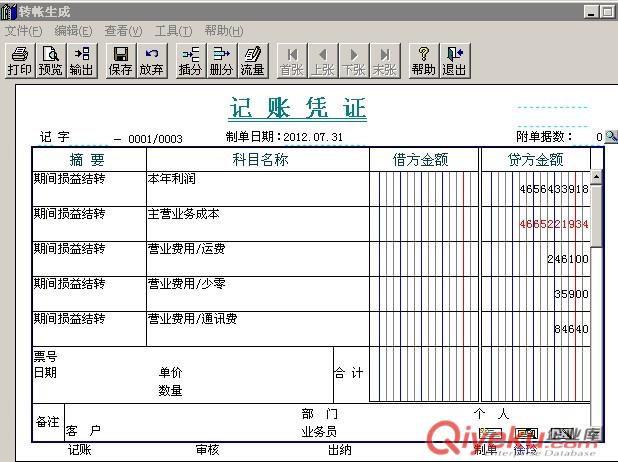
Task: Click the 打印 print toolbar icon
Action: 19,61
